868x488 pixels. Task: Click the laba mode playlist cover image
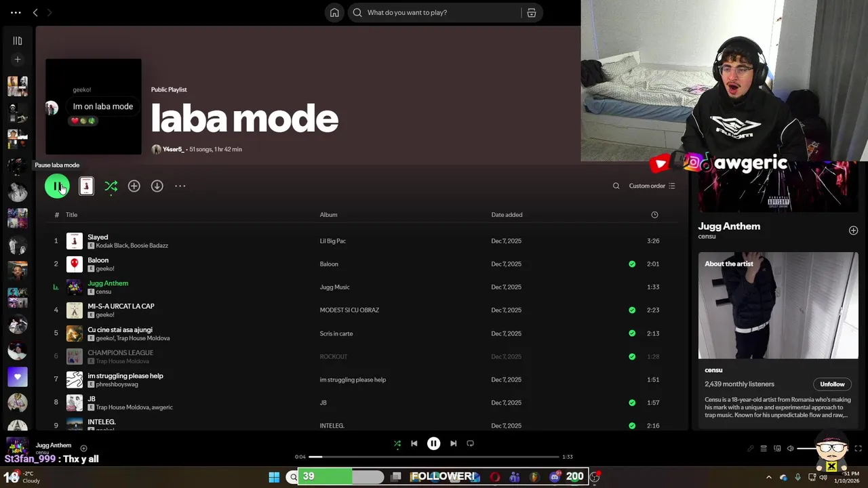point(94,106)
